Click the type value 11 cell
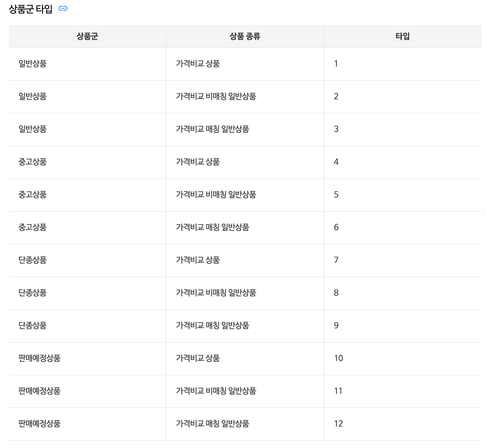The width and height of the screenshot is (487, 448). [402, 391]
